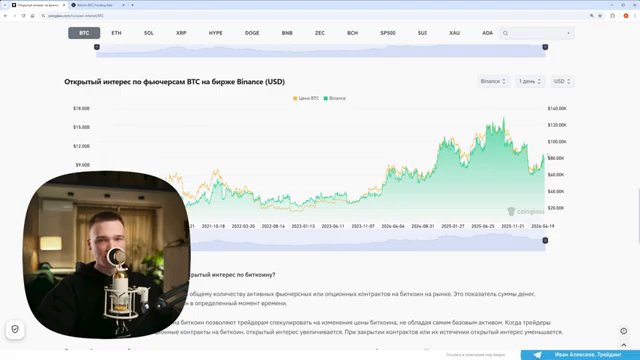Click left handle of upper range slider
Viewport: 640px width, 360px height.
tap(97, 47)
